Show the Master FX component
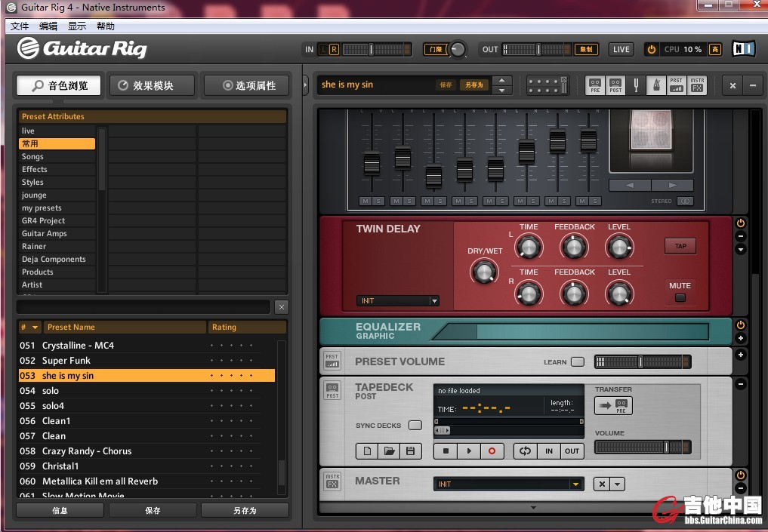The width and height of the screenshot is (768, 532). 697,85
